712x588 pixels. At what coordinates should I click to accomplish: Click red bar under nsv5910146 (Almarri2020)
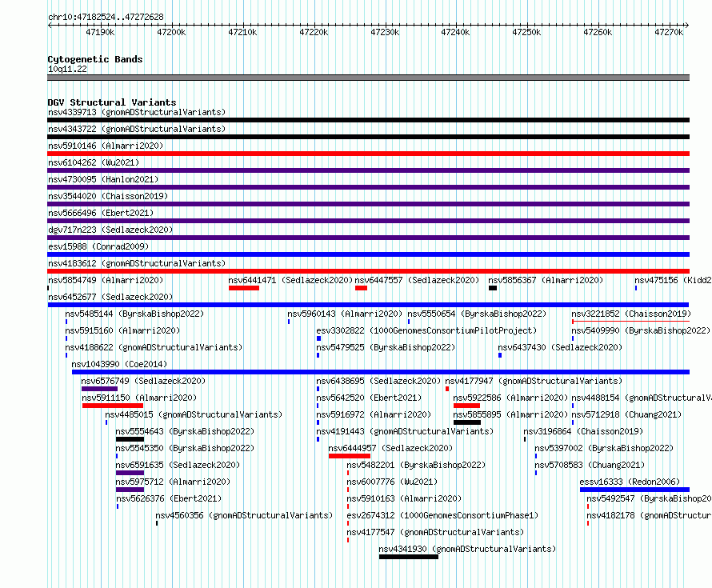tap(368, 154)
